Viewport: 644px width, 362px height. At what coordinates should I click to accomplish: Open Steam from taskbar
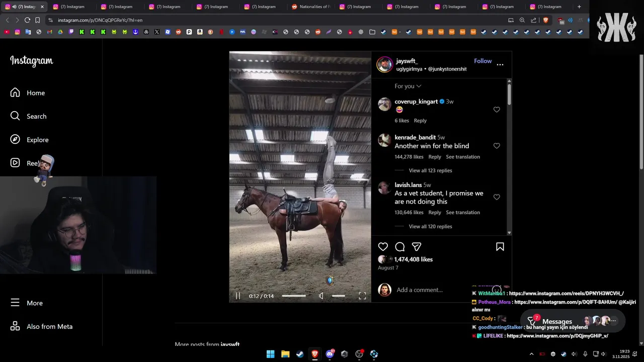300,354
